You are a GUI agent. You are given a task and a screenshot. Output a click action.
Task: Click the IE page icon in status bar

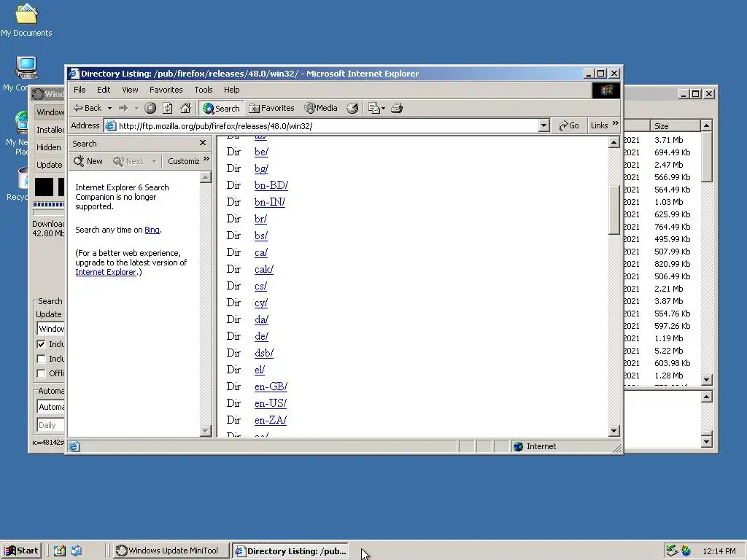tap(74, 446)
